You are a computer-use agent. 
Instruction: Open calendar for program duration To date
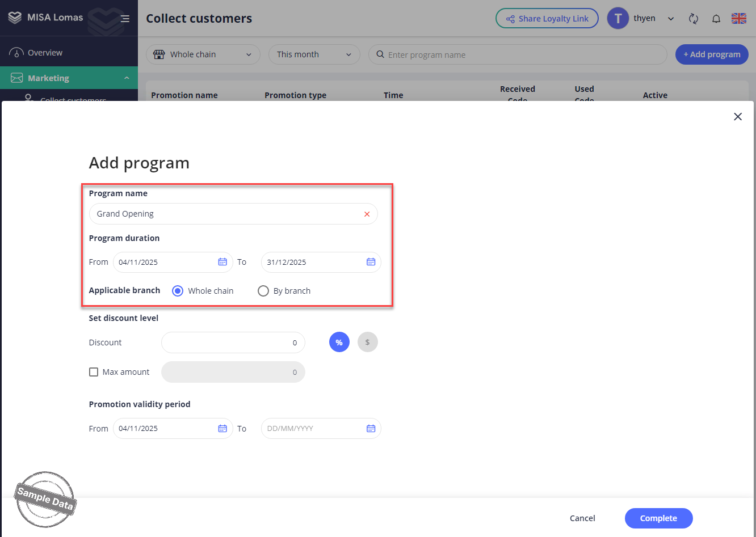click(371, 262)
